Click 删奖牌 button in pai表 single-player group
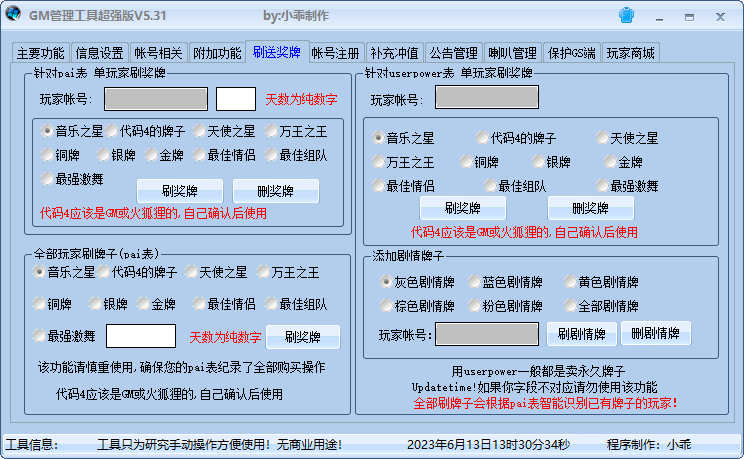Screen dimensions: 744x459 coord(276,191)
